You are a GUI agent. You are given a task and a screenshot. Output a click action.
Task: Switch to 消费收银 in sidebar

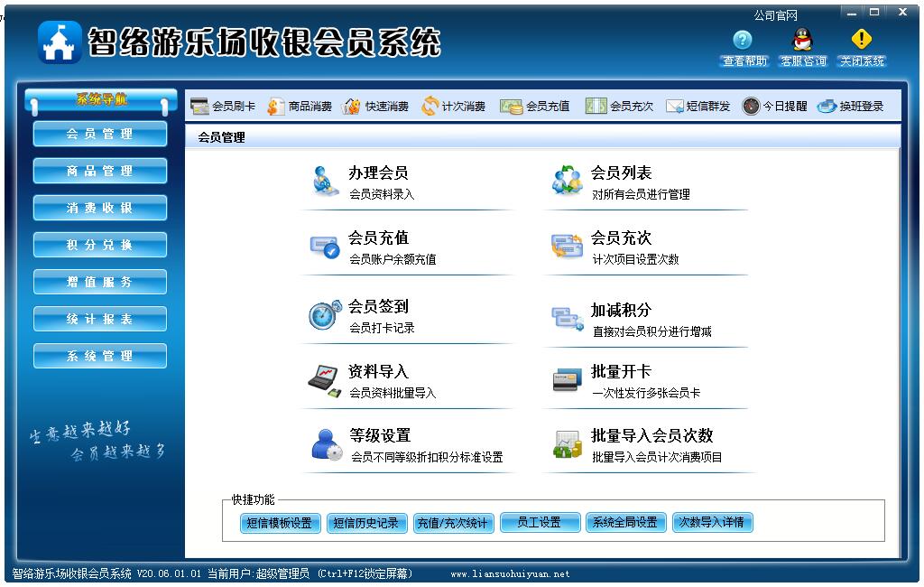point(99,209)
